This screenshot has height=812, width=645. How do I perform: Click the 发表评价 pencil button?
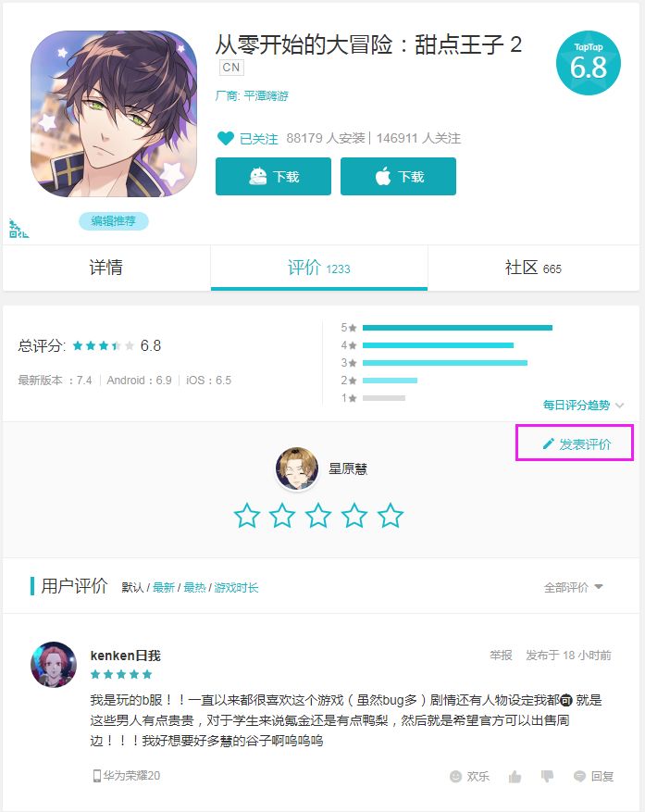point(575,443)
